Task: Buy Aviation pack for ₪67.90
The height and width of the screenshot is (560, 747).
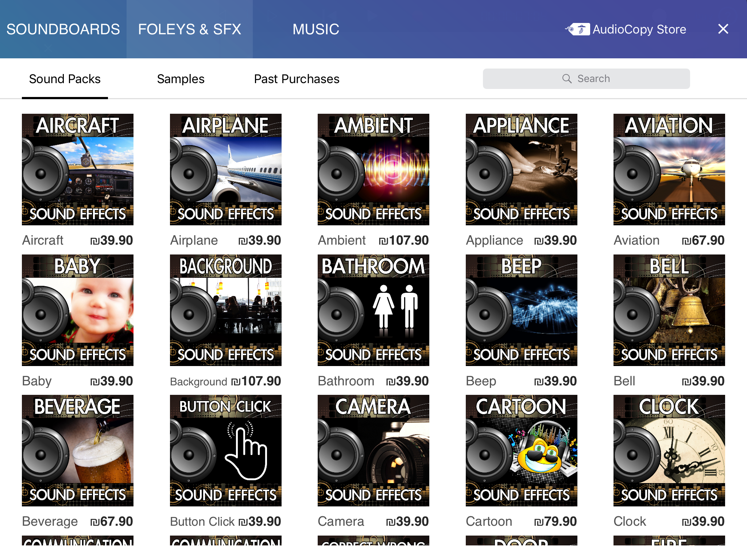Action: [703, 240]
